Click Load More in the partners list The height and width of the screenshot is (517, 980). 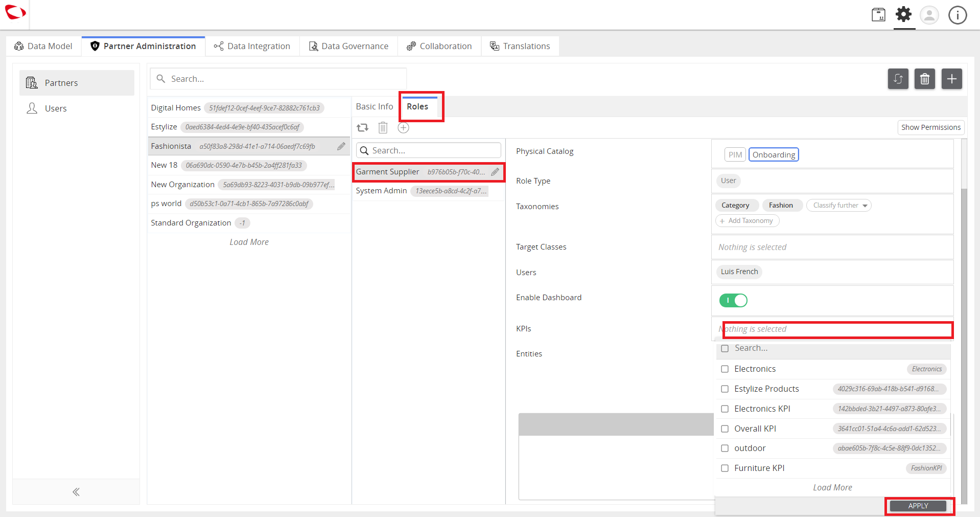pos(249,242)
